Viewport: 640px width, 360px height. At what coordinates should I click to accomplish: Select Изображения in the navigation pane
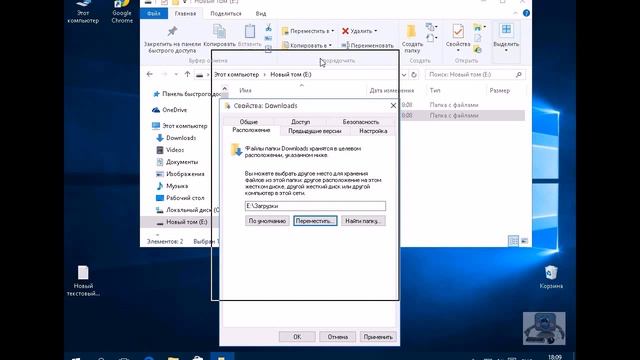[185, 174]
